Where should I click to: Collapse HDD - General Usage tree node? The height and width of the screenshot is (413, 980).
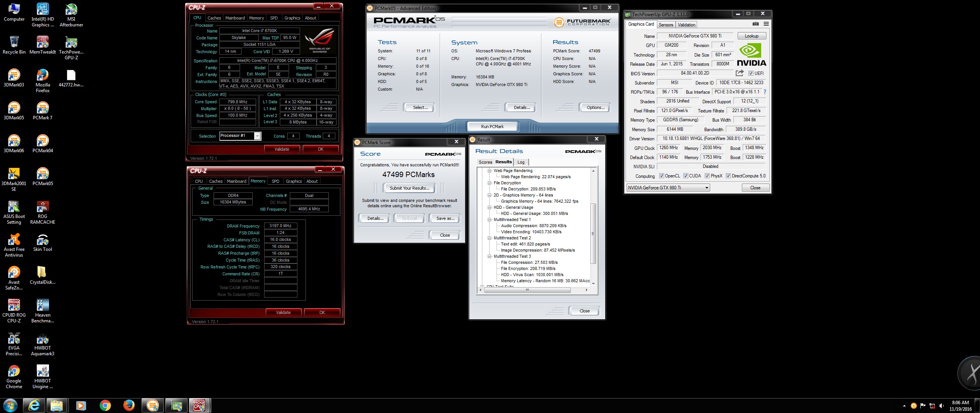[x=489, y=207]
